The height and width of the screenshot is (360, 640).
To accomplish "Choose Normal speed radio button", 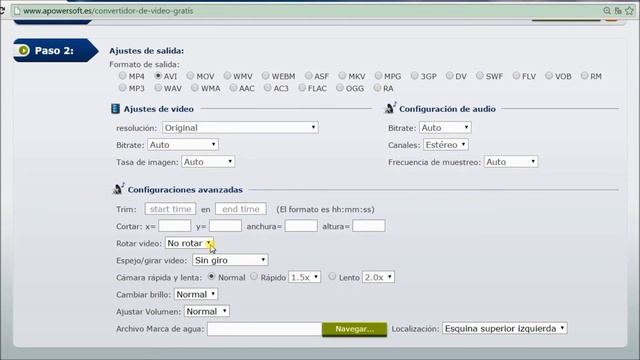I will pyautogui.click(x=211, y=276).
